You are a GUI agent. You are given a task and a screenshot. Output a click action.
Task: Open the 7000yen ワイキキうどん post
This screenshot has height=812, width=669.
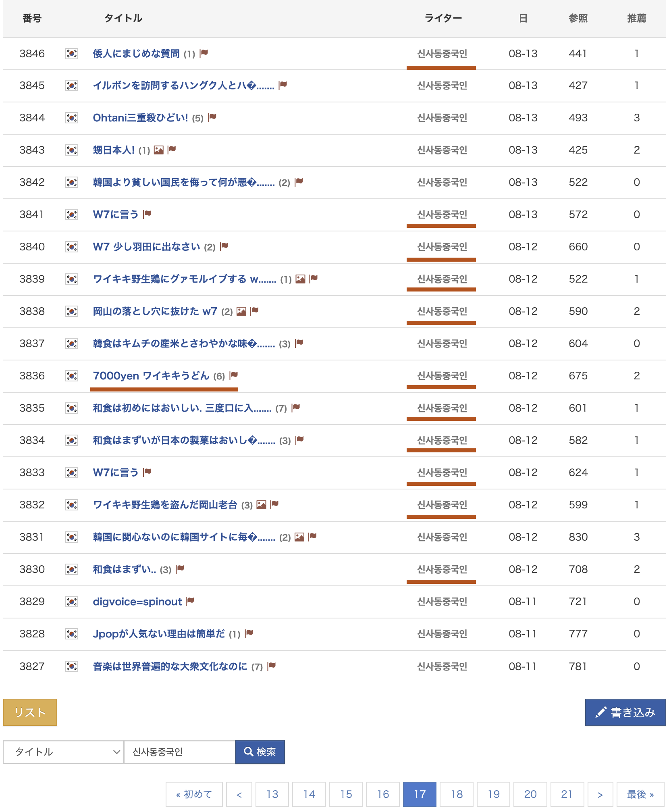(x=151, y=376)
